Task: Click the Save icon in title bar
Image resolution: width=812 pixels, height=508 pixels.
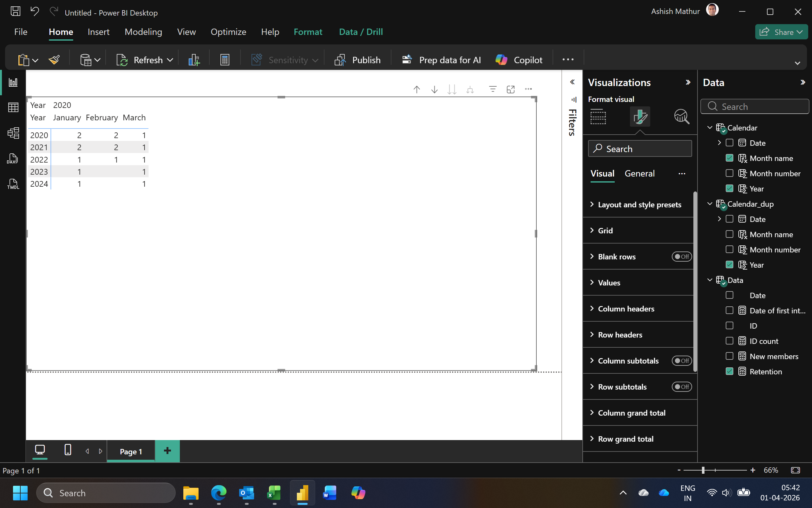Action: coord(16,11)
